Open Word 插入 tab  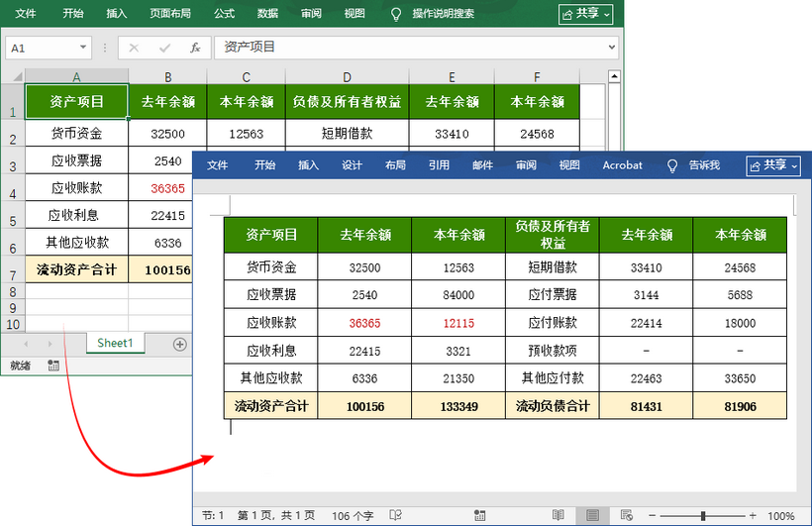[308, 165]
